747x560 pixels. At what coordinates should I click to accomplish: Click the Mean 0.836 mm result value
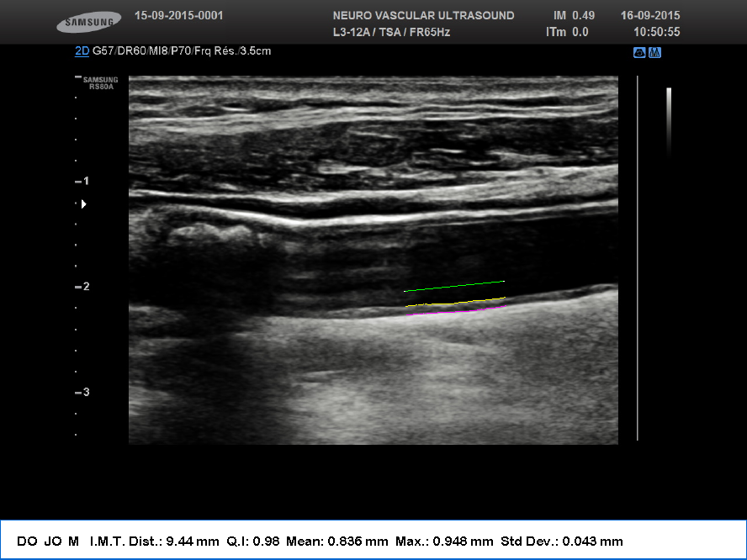point(337,541)
